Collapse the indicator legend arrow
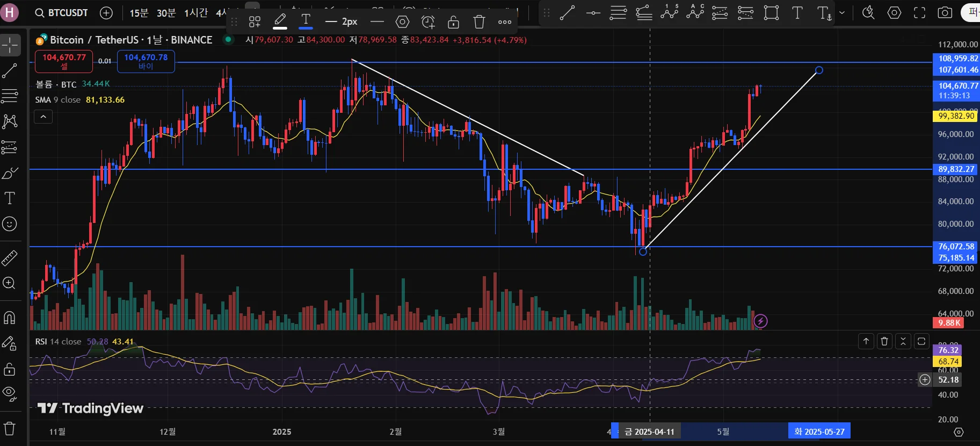The width and height of the screenshot is (980, 446). point(43,117)
